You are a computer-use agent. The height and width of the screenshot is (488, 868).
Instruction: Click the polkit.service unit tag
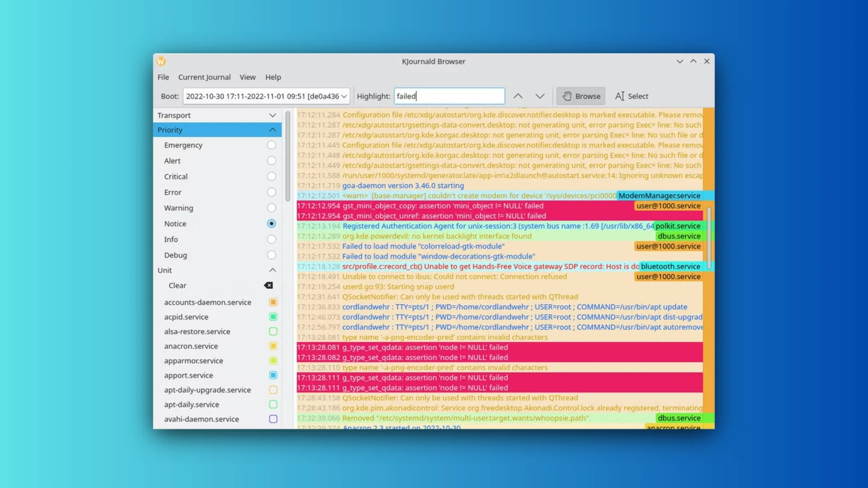tap(678, 226)
